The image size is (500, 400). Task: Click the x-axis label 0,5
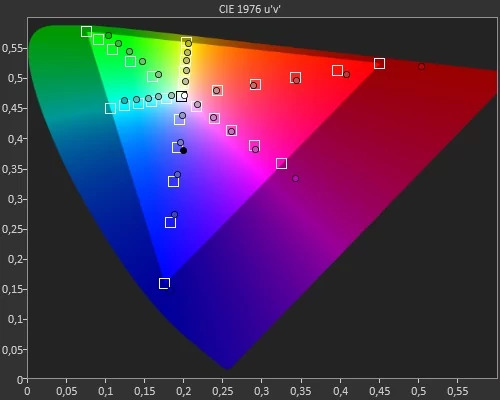418,391
